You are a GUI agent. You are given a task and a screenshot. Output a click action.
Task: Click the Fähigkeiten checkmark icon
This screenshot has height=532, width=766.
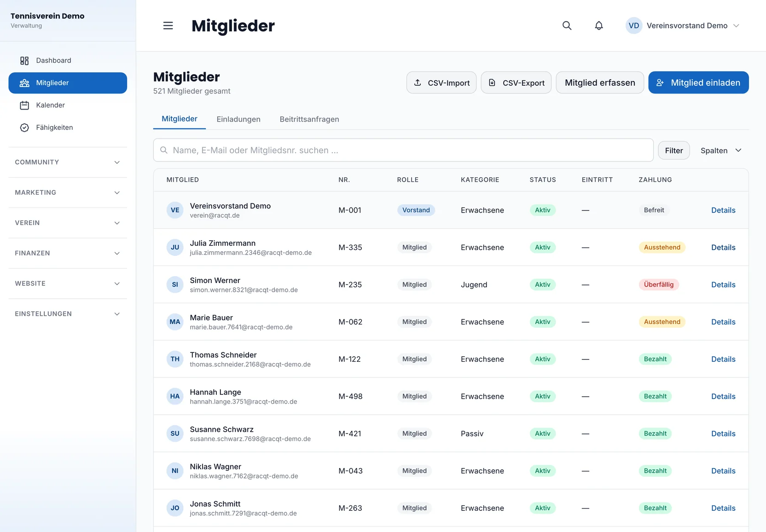24,127
